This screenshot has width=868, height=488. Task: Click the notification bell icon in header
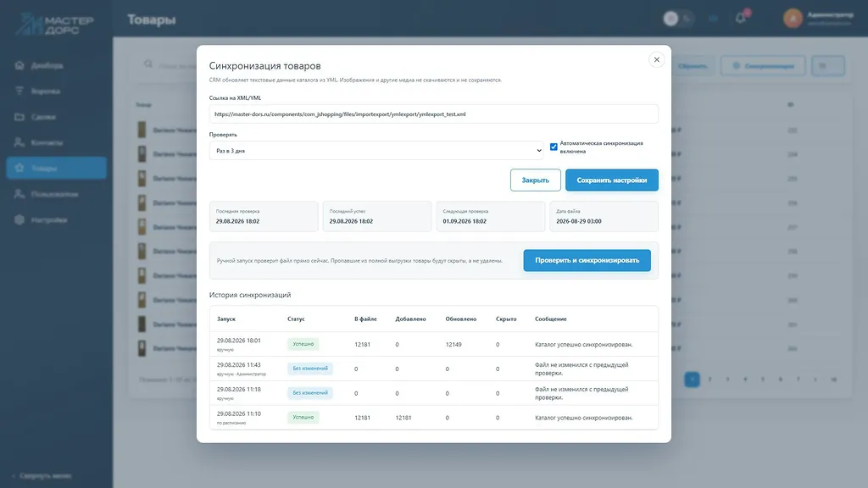(741, 19)
